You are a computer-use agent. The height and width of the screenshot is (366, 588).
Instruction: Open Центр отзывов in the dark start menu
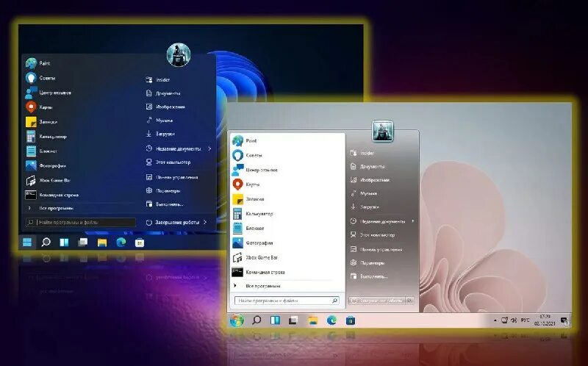[x=48, y=93]
